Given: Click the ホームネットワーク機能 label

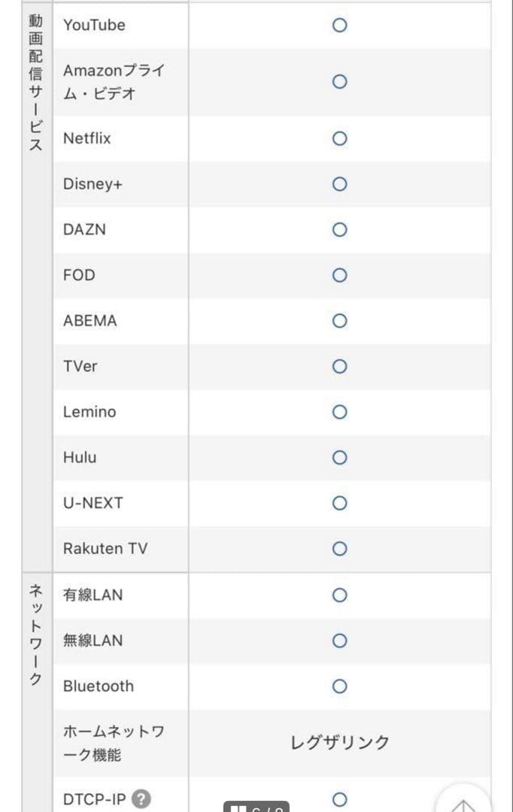Looking at the screenshot, I should click(114, 743).
